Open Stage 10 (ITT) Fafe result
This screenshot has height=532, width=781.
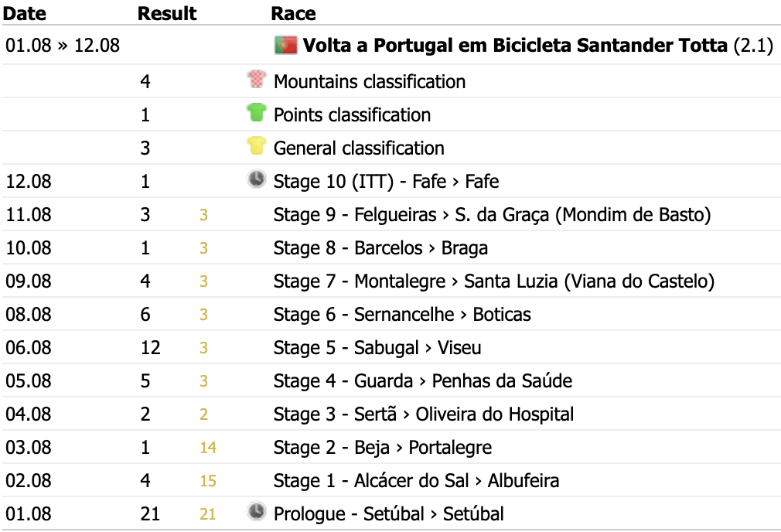pyautogui.click(x=386, y=181)
